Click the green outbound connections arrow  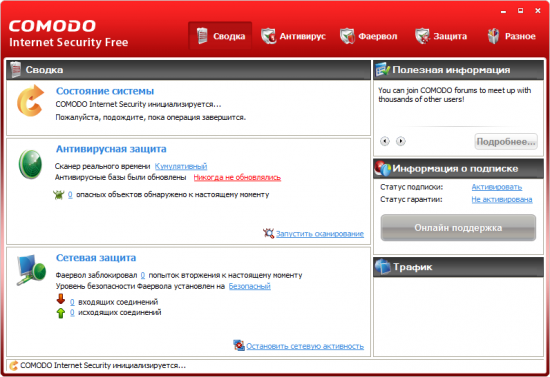pos(61,313)
